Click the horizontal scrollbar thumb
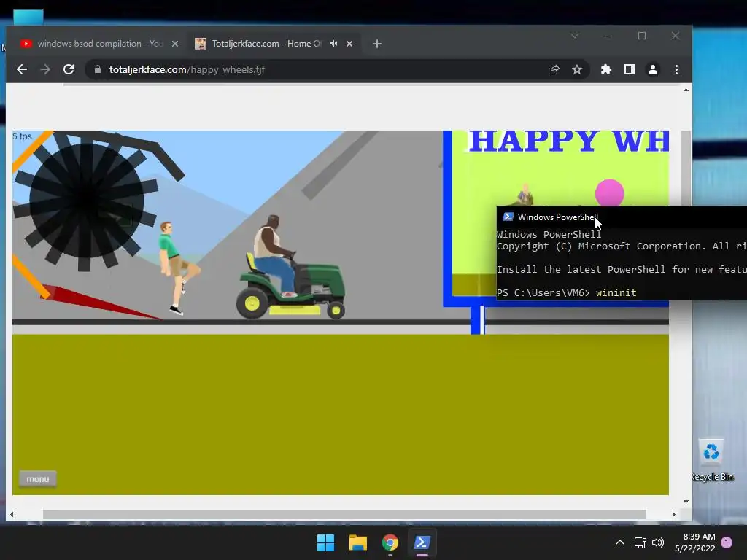 click(344, 514)
